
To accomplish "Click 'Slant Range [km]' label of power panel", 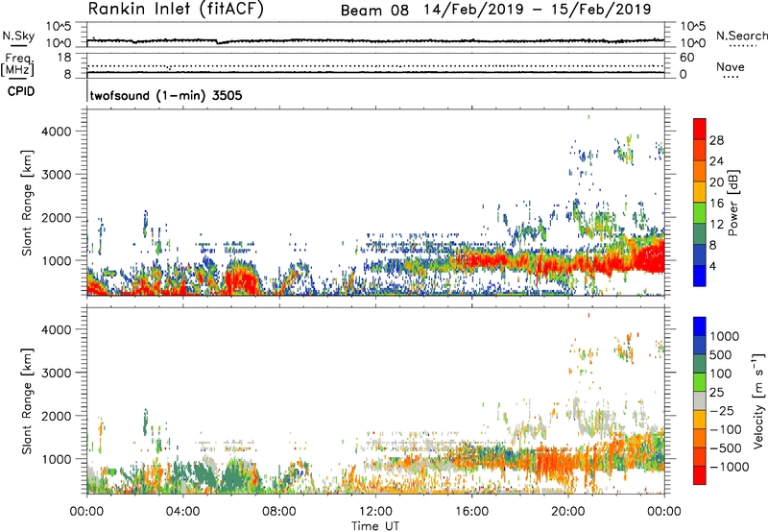I will click(x=27, y=203).
